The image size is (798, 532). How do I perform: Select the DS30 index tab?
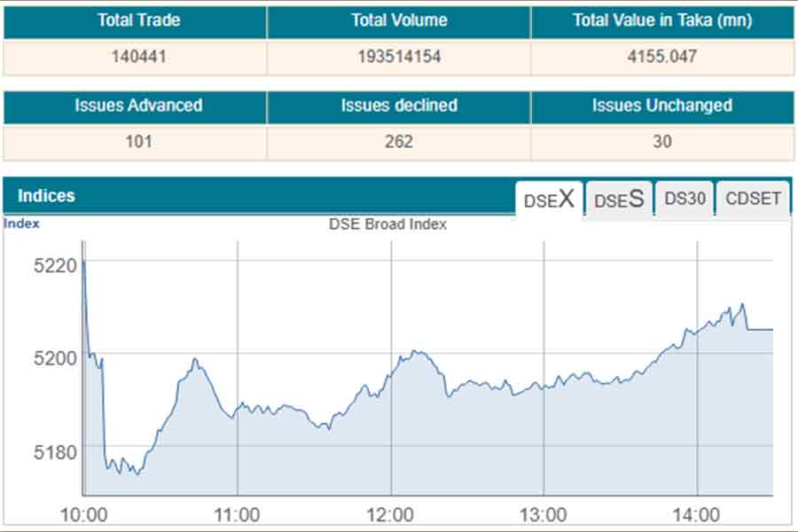pyautogui.click(x=685, y=199)
